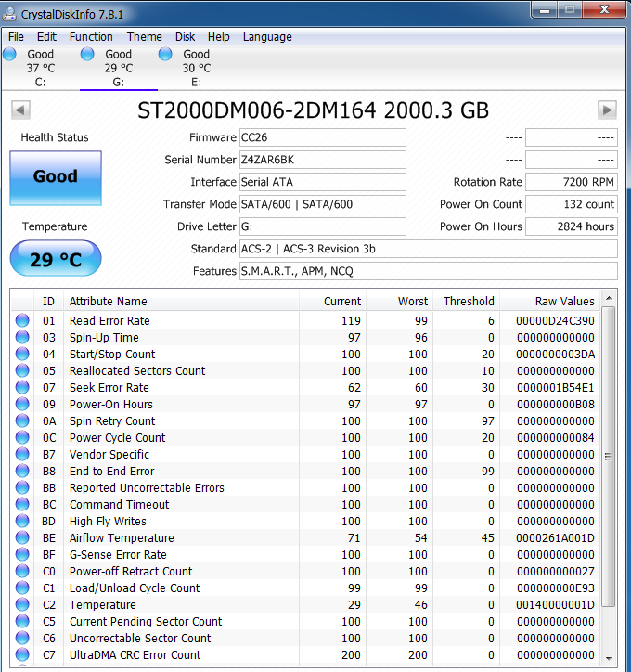The image size is (631, 672).
Task: Click the Serial Number field Z4ZAR6BK
Action: [323, 160]
